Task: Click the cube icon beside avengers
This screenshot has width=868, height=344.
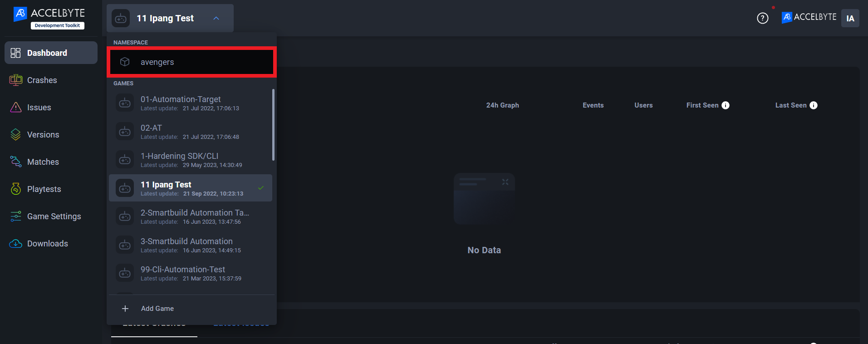Action: coord(125,62)
